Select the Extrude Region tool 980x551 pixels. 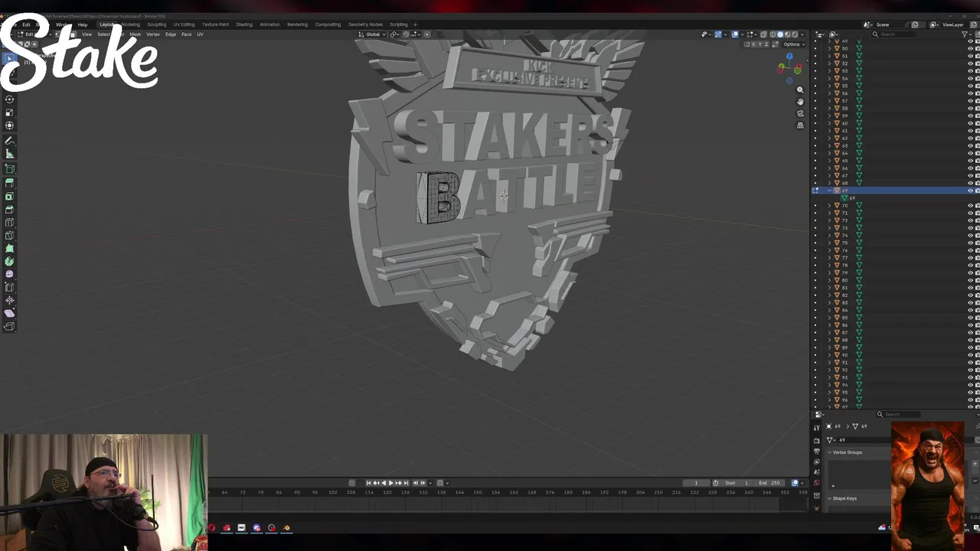click(x=9, y=183)
